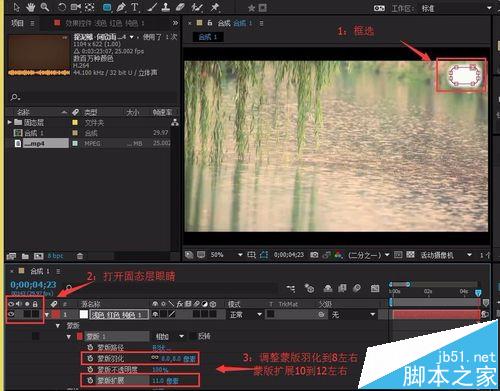Open the Composition panel menu icon

(261, 23)
